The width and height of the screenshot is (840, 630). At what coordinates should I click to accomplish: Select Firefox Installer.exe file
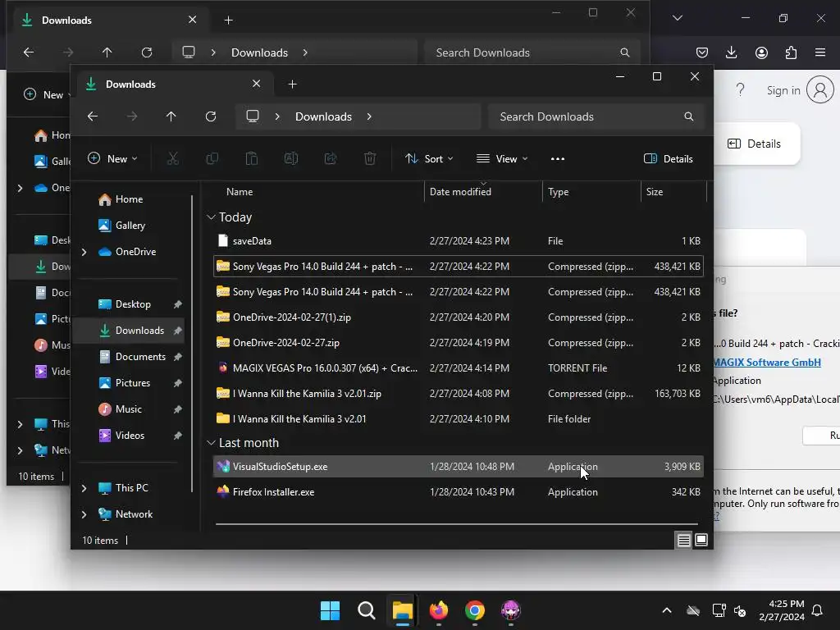click(x=458, y=492)
